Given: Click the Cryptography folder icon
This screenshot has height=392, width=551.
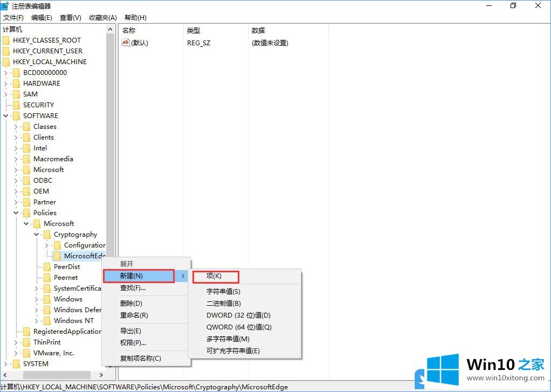Looking at the screenshot, I should pos(47,235).
